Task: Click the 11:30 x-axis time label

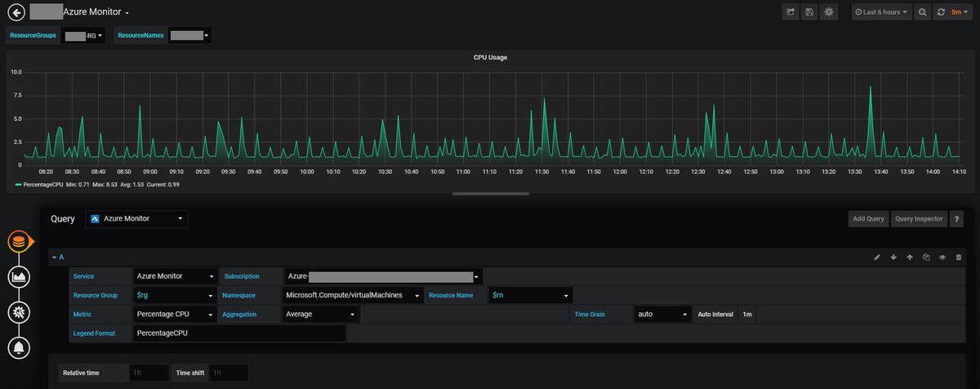Action: 541,172
